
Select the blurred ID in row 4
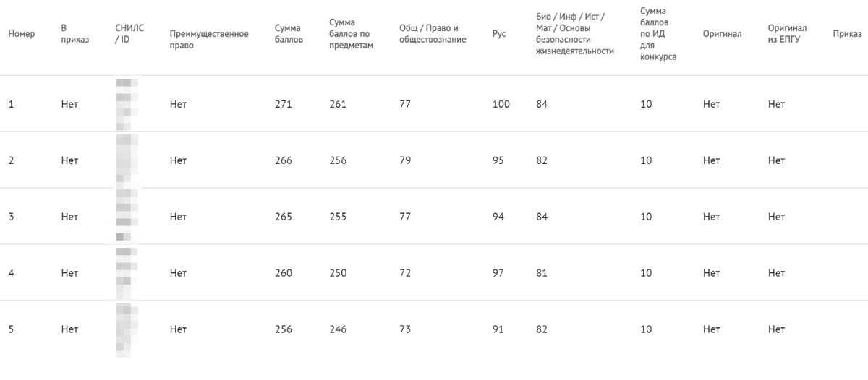point(126,273)
